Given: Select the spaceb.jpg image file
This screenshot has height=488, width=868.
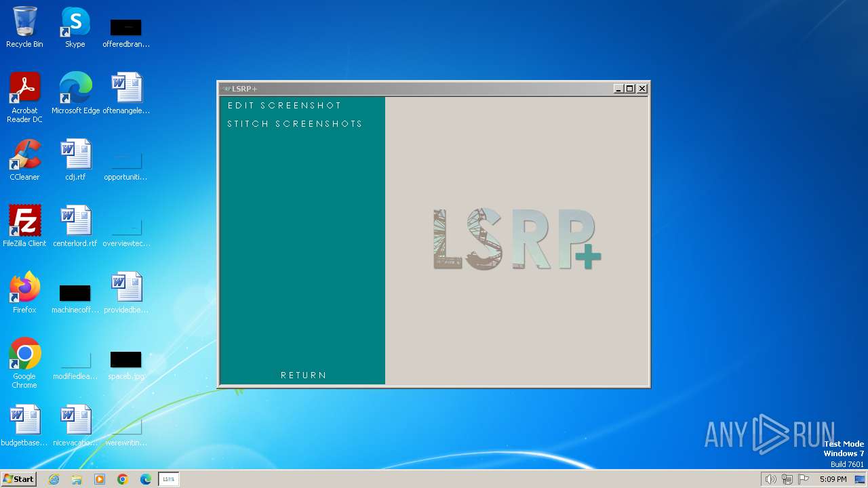Looking at the screenshot, I should pyautogui.click(x=126, y=365).
